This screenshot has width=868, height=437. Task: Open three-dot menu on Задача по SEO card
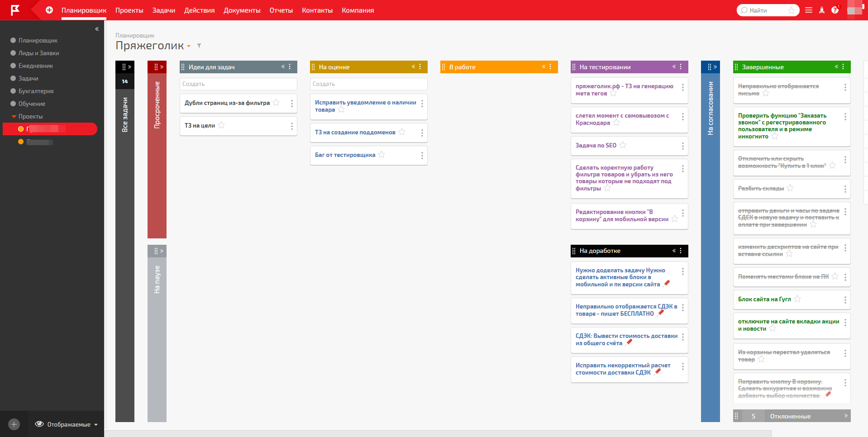coord(682,146)
